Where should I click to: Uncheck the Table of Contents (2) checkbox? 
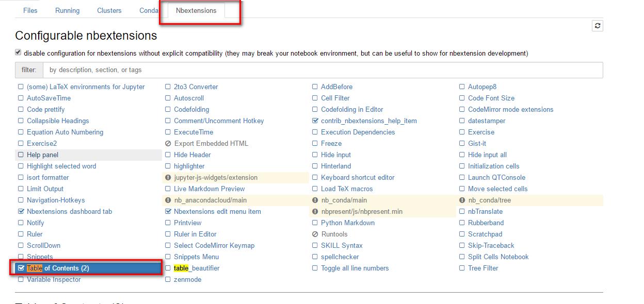point(21,268)
